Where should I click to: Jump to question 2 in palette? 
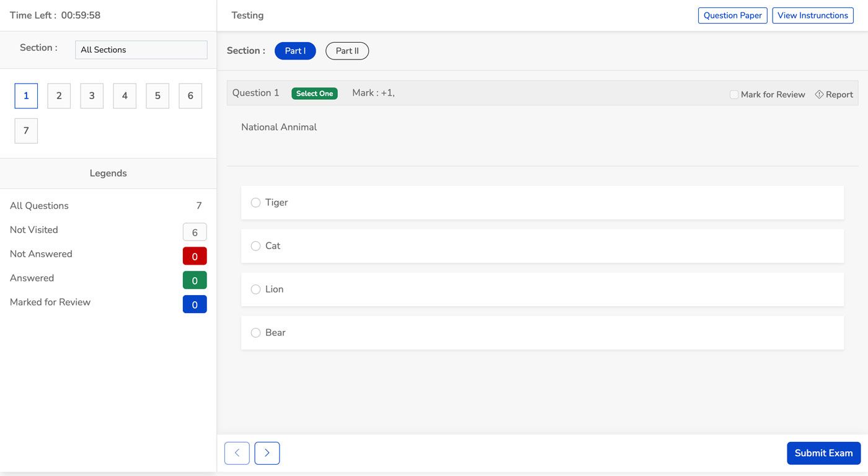coord(59,96)
